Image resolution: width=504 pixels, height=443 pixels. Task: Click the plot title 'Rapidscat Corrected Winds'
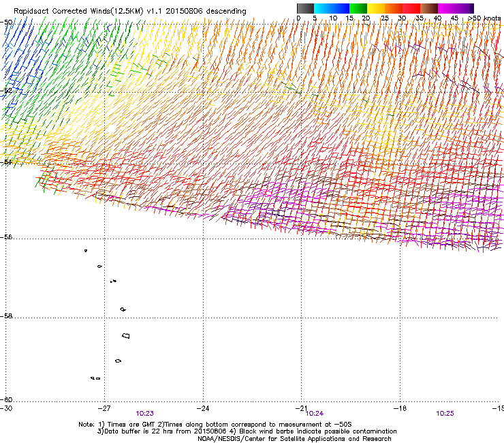click(62, 12)
